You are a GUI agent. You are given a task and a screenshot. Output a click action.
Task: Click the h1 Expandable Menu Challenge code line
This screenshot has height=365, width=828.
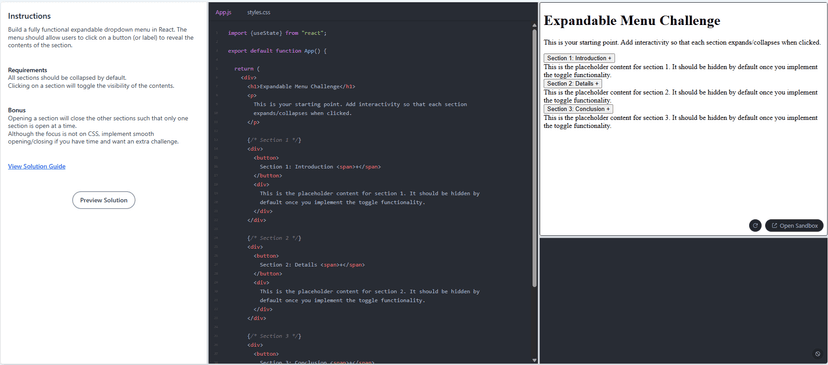(301, 87)
